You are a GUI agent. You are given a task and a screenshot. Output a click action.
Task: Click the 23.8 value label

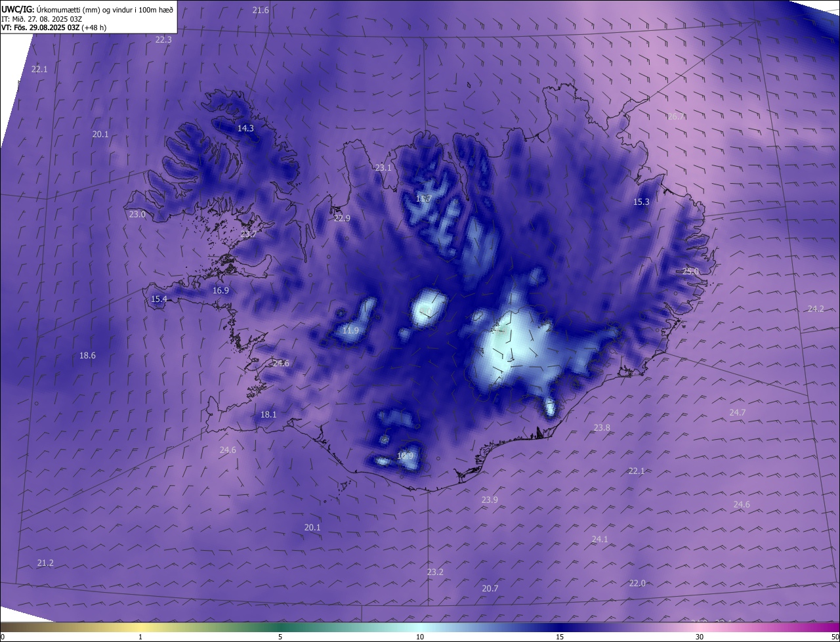click(x=602, y=427)
